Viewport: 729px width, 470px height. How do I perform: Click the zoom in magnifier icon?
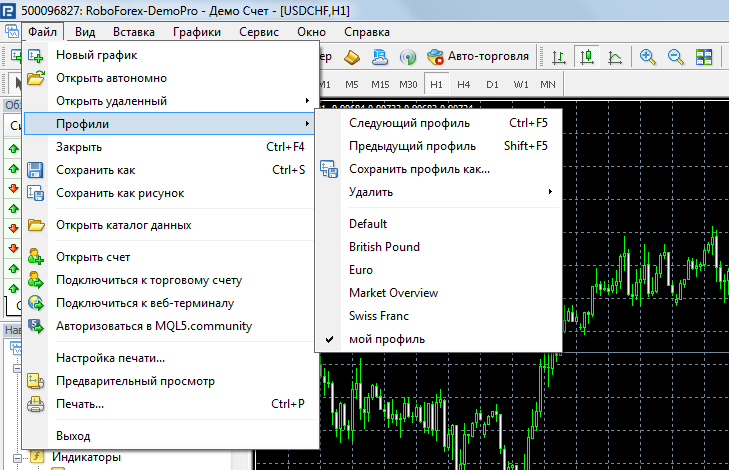[x=648, y=56]
